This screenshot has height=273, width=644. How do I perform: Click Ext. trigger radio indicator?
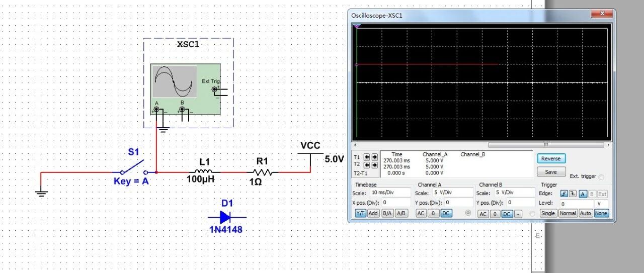tap(602, 177)
